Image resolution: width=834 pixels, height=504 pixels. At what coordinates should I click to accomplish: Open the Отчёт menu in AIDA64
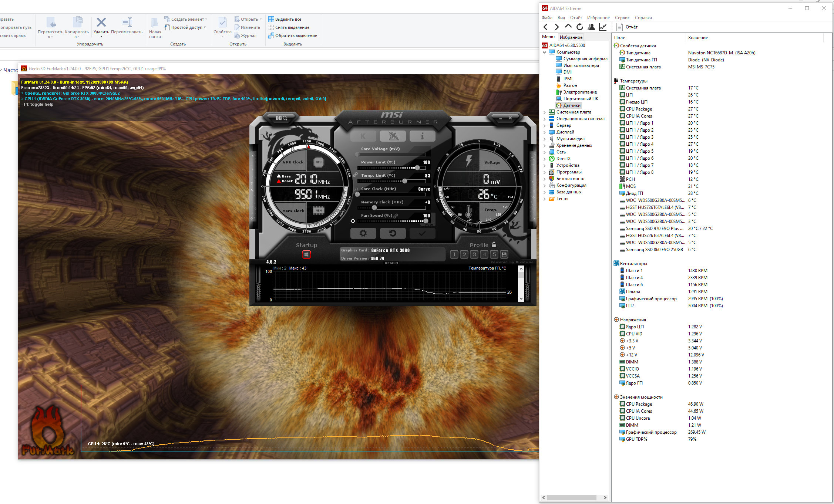576,18
